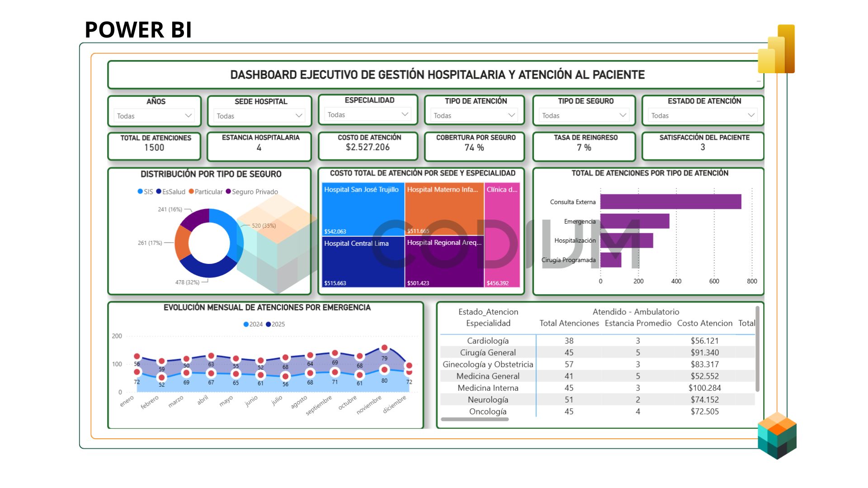Click the $542.063 value in treemap
This screenshot has width=868, height=488.
click(x=335, y=231)
